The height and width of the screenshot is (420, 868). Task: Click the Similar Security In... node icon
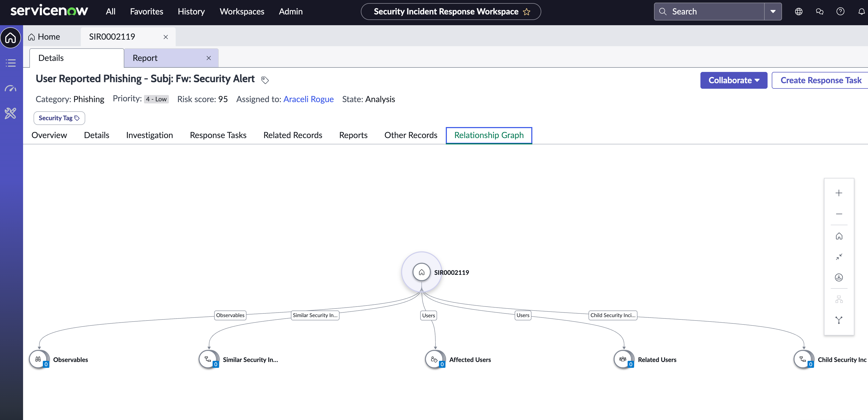click(208, 359)
